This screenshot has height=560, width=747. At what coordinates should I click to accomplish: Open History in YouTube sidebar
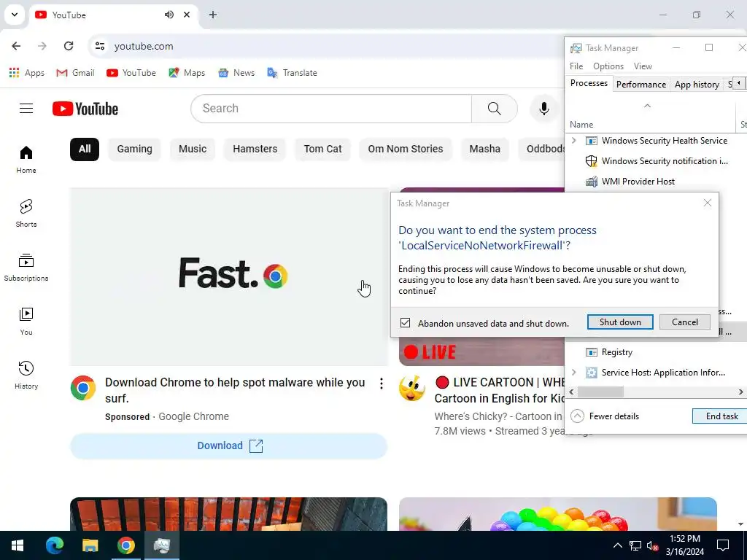click(x=26, y=376)
